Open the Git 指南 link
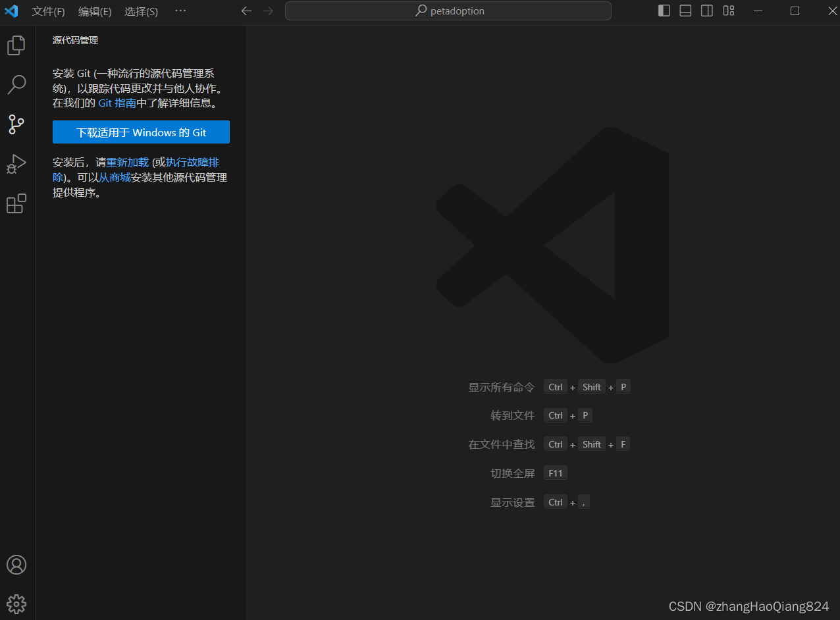Image resolution: width=840 pixels, height=620 pixels. pyautogui.click(x=117, y=103)
